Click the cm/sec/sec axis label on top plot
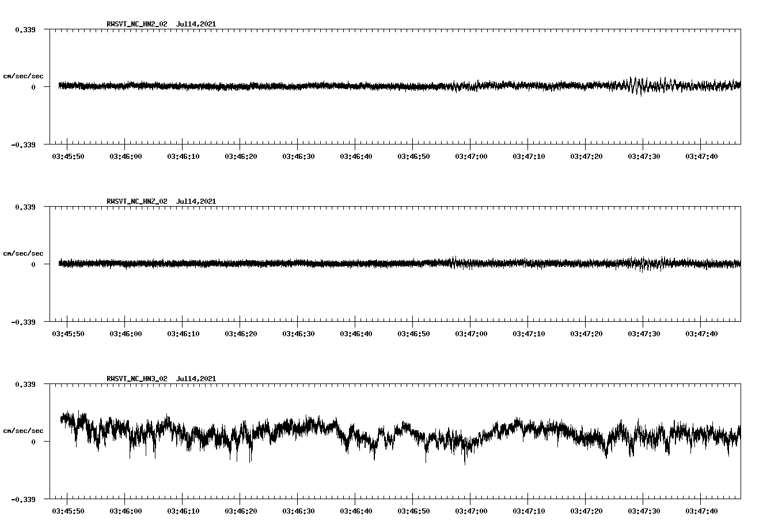 [x=23, y=75]
